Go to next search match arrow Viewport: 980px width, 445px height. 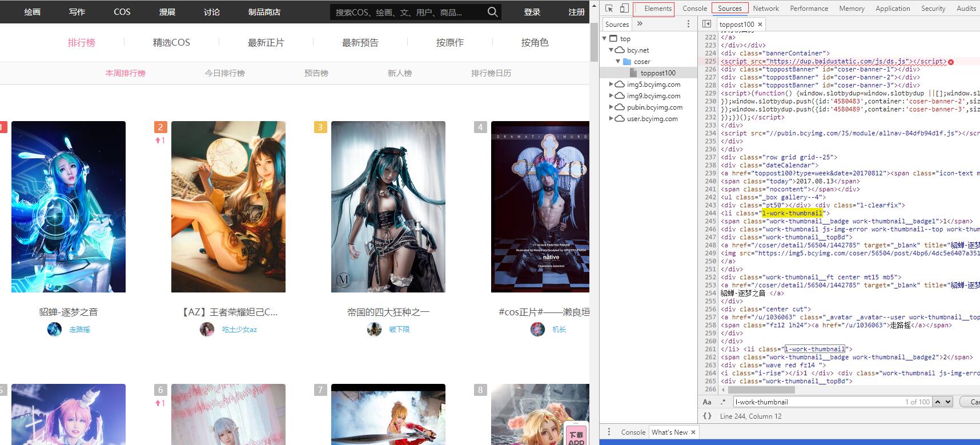coord(948,402)
